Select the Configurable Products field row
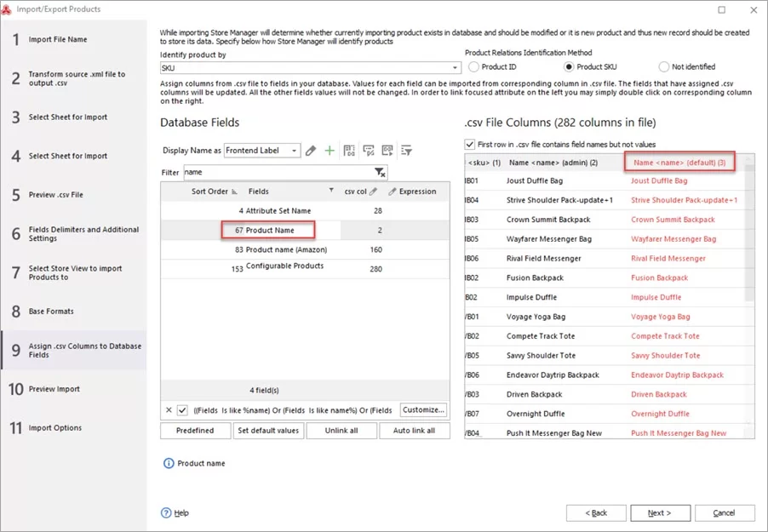 pyautogui.click(x=305, y=269)
